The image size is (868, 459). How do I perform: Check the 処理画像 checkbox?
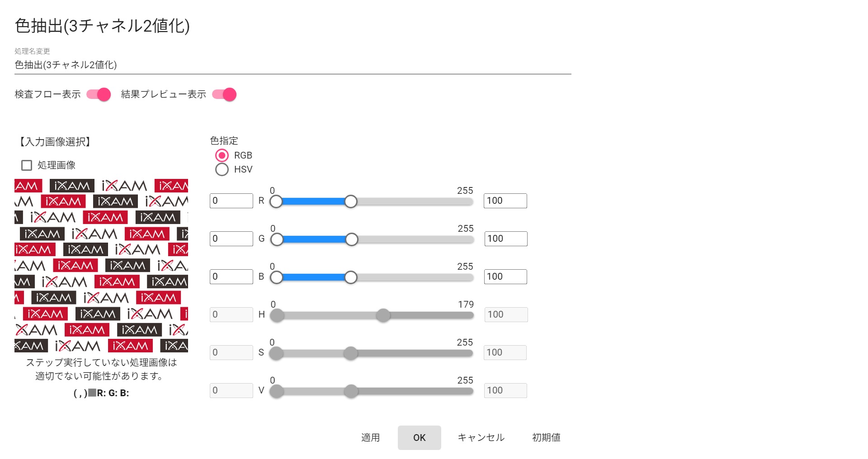click(27, 165)
